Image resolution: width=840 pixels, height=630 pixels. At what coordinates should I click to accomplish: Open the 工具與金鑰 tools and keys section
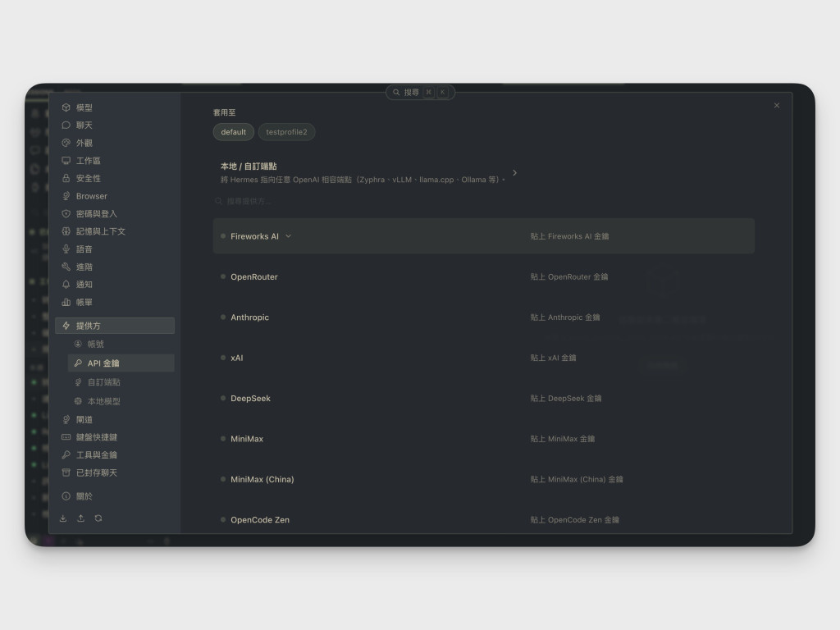click(x=115, y=454)
